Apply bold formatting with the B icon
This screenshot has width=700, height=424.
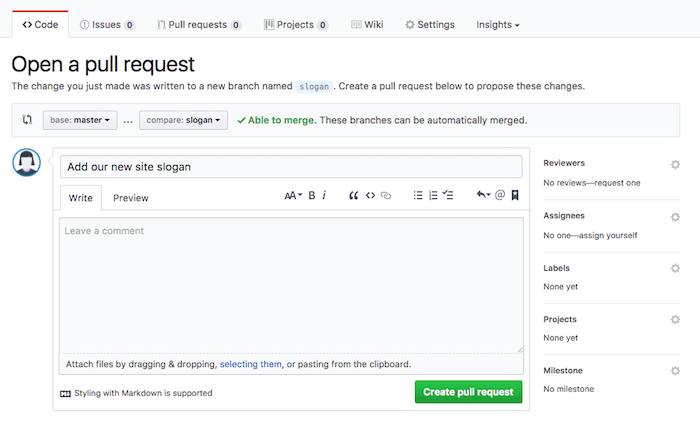[312, 195]
